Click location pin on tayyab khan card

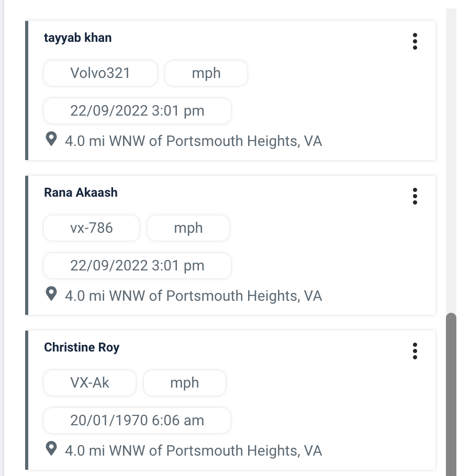pos(51,139)
